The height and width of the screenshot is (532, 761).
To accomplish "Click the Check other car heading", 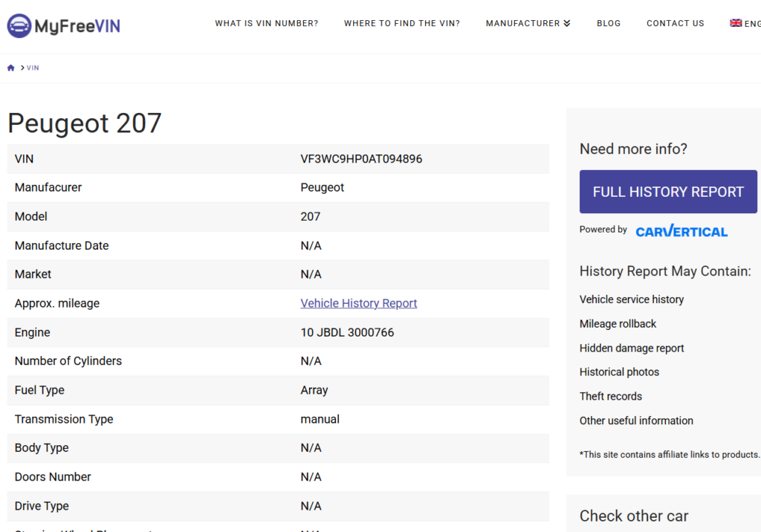I will [x=634, y=516].
